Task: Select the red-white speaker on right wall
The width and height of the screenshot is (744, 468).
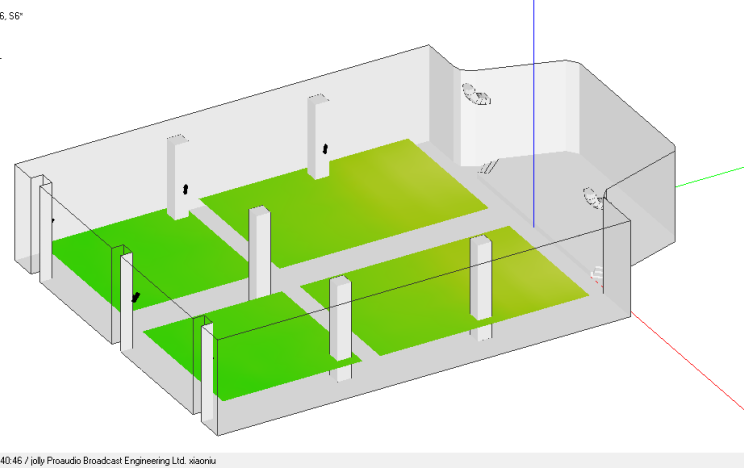Action: click(x=597, y=272)
